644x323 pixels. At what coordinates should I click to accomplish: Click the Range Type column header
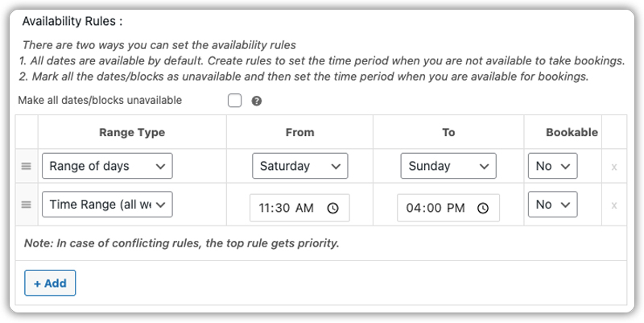point(132,132)
